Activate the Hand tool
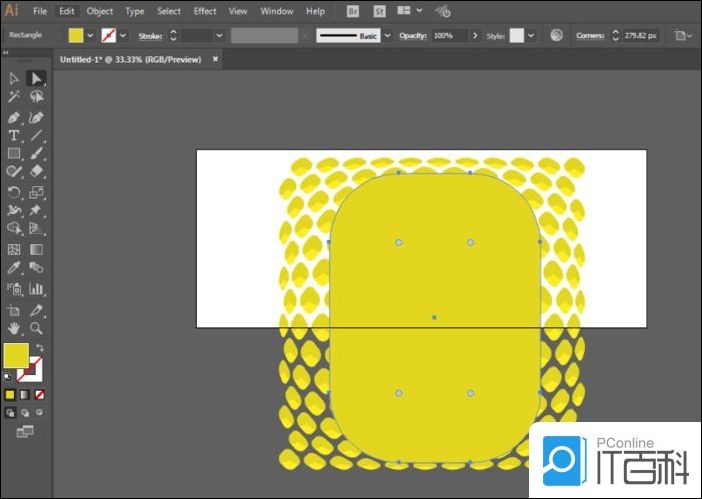The height and width of the screenshot is (499, 702). click(x=14, y=327)
